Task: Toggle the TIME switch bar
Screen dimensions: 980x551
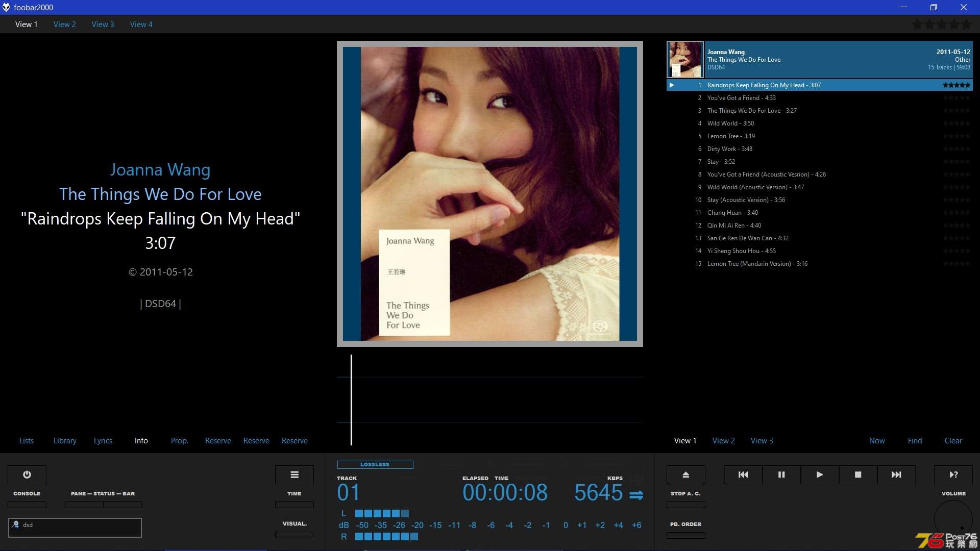Action: pos(295,505)
